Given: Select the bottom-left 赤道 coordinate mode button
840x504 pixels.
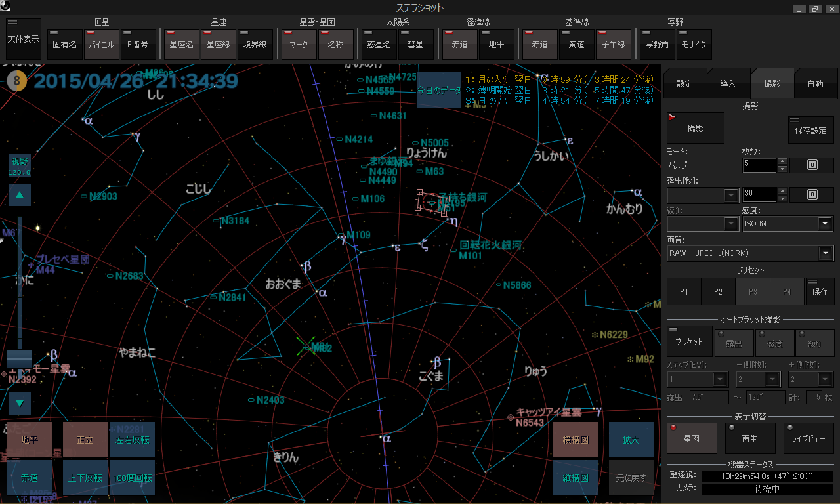Looking at the screenshot, I should [30, 478].
